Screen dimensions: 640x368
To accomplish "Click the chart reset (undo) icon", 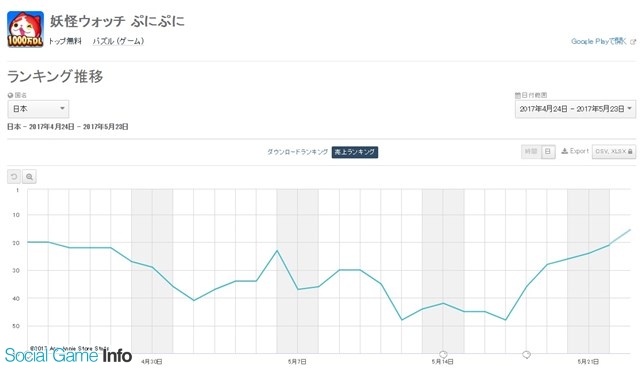I will click(x=14, y=177).
